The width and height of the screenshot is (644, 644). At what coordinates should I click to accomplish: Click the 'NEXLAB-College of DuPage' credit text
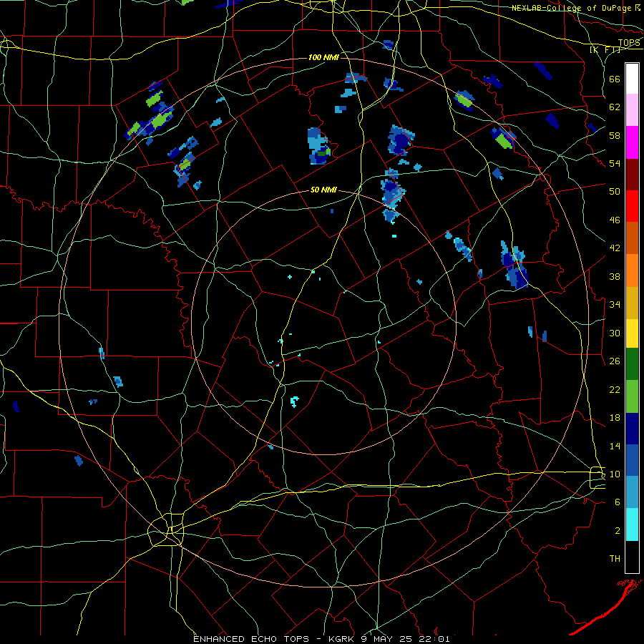(x=572, y=8)
